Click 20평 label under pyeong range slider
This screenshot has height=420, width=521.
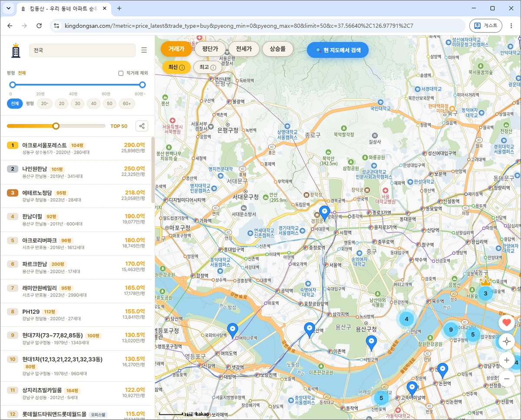[40, 94]
